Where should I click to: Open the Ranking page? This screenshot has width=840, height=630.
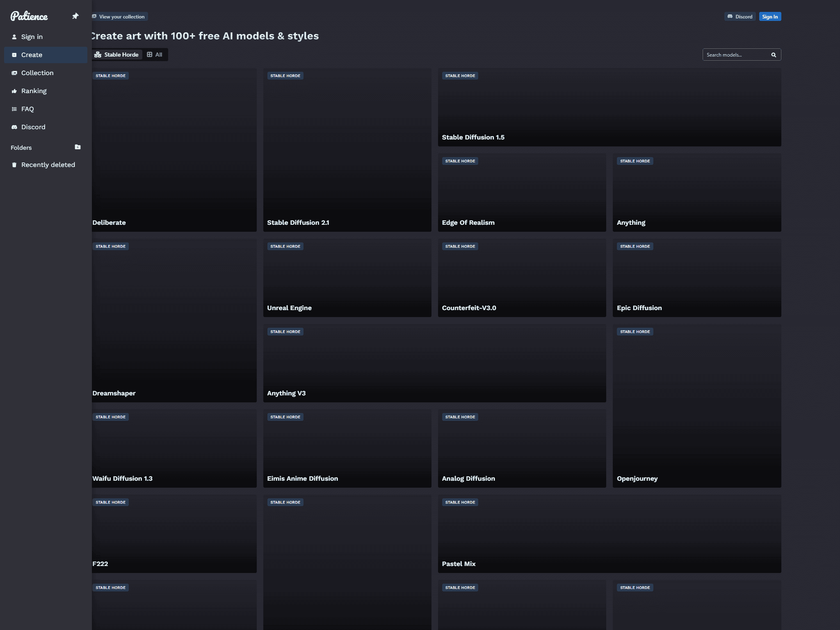46,91
